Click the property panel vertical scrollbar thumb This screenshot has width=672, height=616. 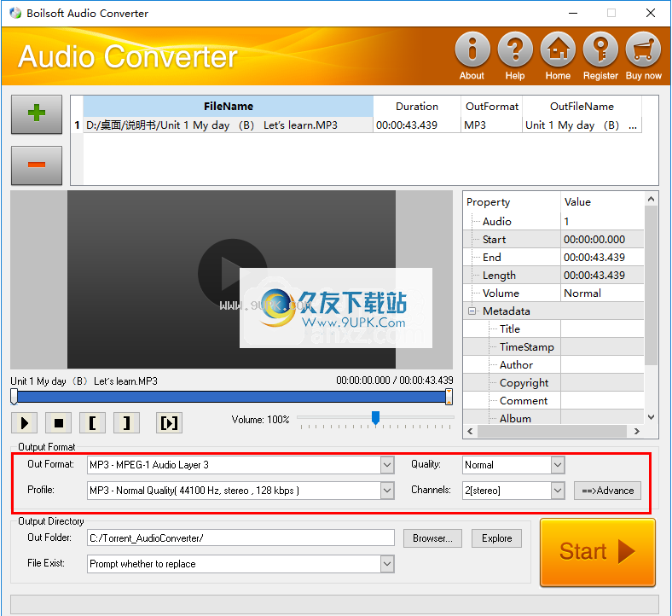click(x=651, y=285)
